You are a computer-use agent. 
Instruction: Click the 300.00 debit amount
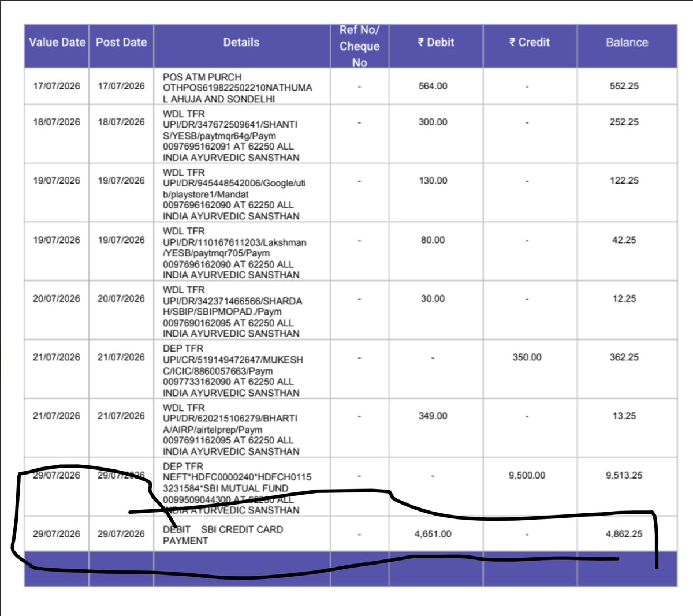pyautogui.click(x=433, y=122)
